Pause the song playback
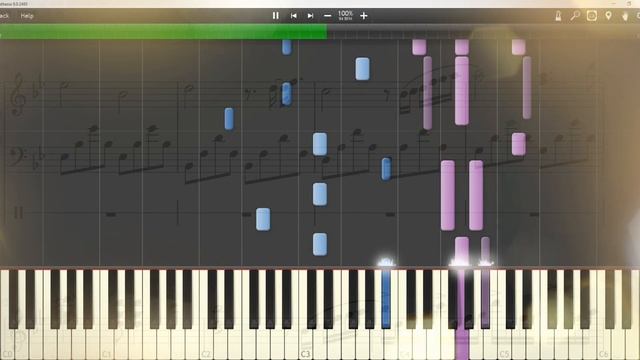The width and height of the screenshot is (640, 360). tap(276, 16)
